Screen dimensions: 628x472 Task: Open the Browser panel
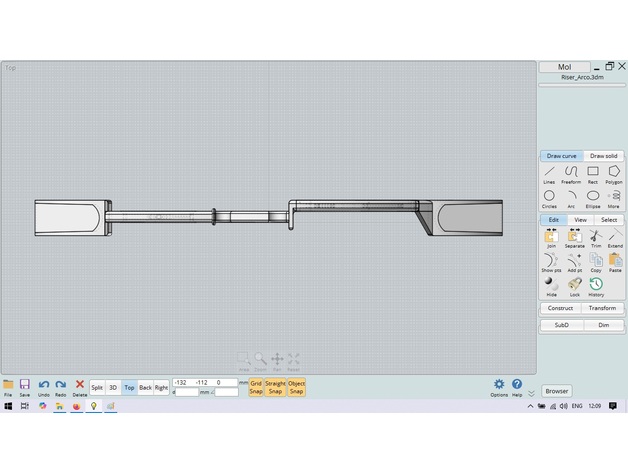557,391
